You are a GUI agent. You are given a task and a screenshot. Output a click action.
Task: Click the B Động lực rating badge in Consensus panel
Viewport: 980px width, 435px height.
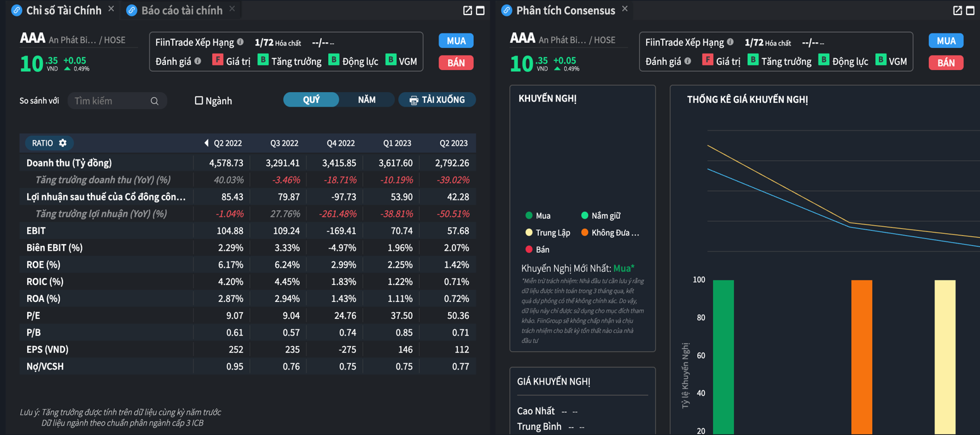[x=824, y=60]
